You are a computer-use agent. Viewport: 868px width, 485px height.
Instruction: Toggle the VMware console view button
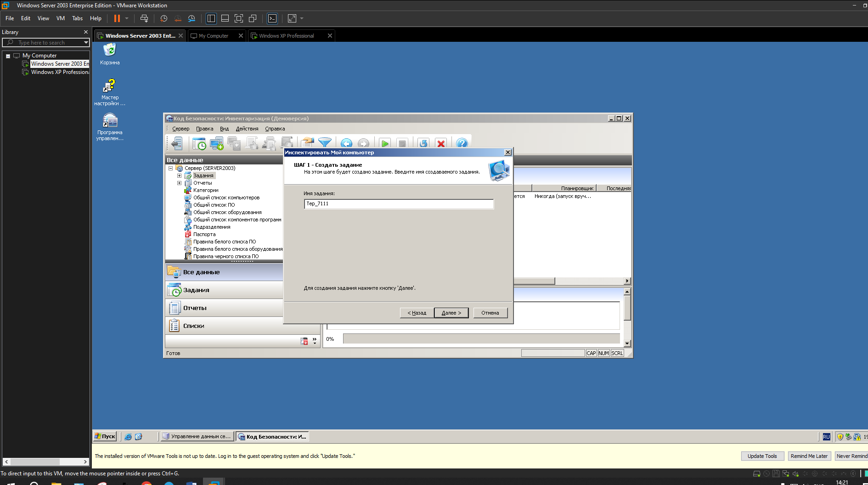point(272,18)
